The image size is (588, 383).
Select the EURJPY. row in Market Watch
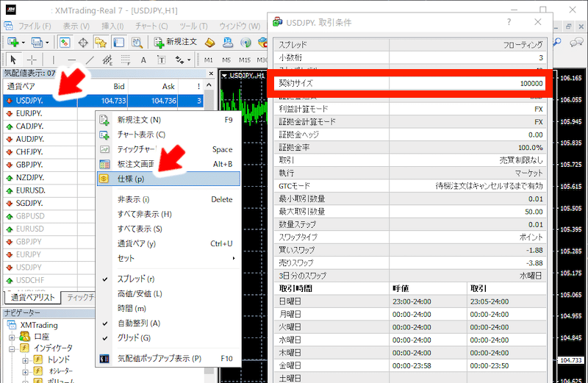[49, 113]
